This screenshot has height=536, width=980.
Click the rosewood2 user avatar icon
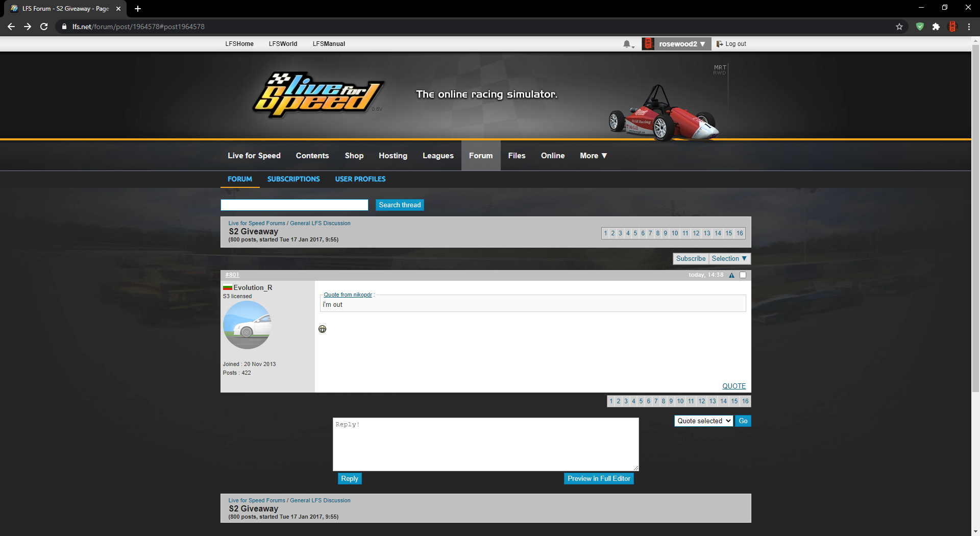tap(648, 44)
